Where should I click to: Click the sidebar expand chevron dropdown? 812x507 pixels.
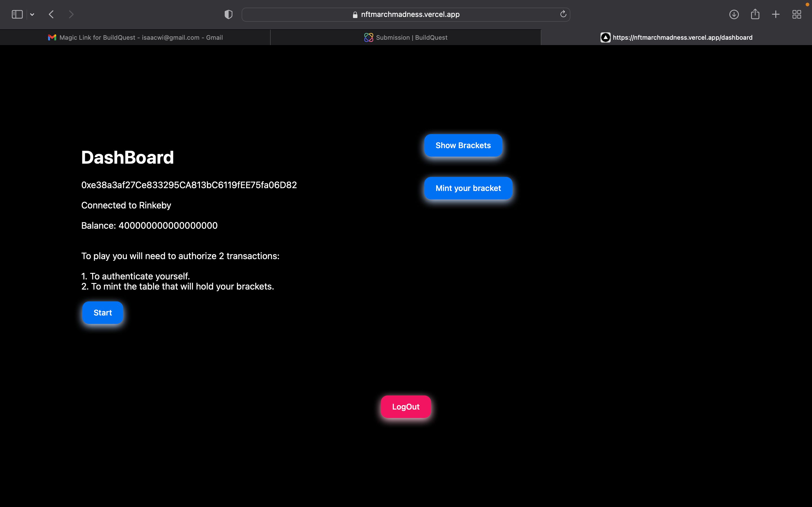coord(32,14)
